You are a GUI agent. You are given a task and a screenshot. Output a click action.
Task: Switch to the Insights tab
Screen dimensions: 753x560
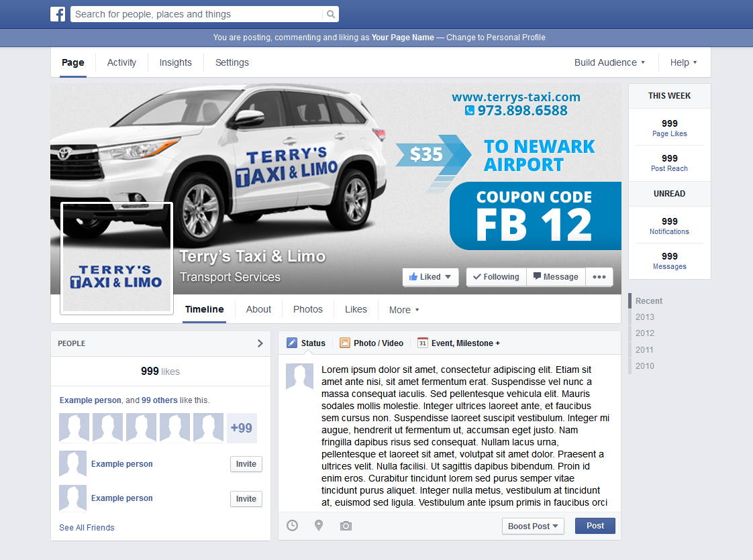click(x=175, y=62)
